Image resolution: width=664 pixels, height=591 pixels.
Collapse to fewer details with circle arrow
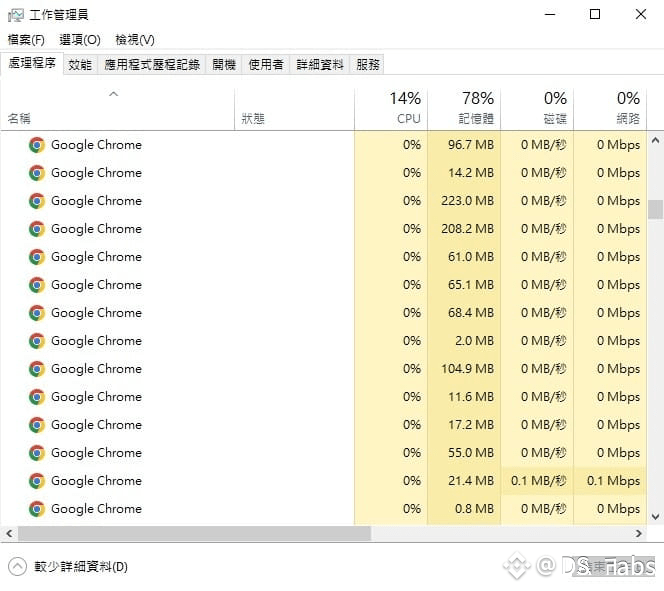click(x=17, y=566)
